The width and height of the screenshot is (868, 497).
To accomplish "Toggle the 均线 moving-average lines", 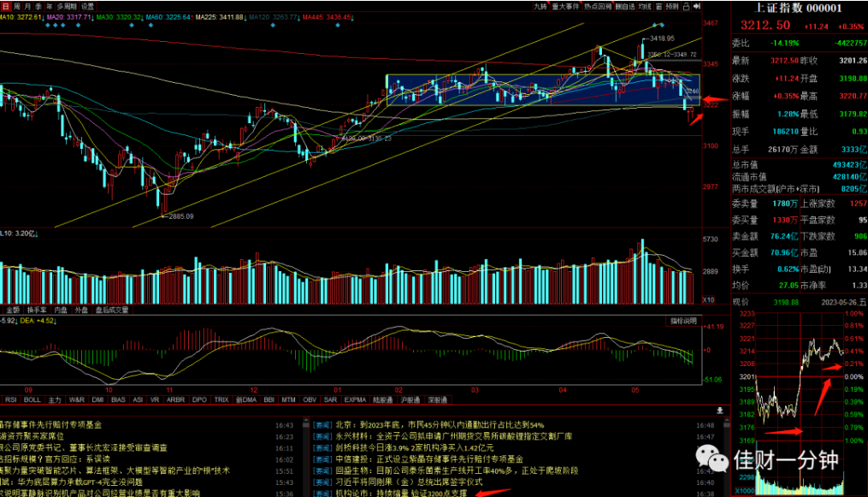I will pyautogui.click(x=645, y=6).
